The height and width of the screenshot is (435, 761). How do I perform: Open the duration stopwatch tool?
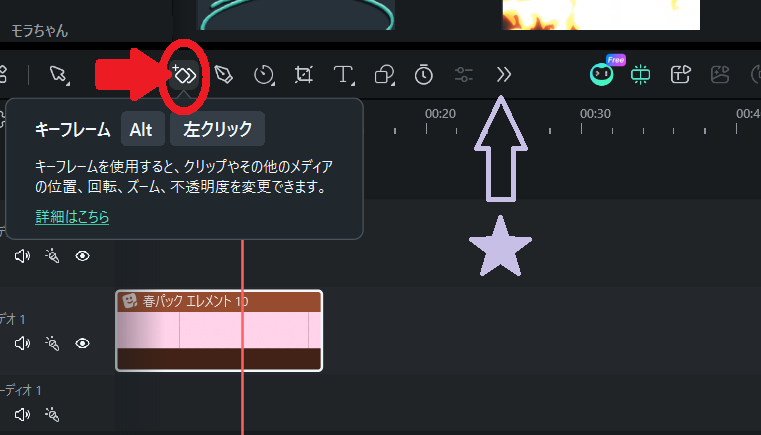[424, 74]
